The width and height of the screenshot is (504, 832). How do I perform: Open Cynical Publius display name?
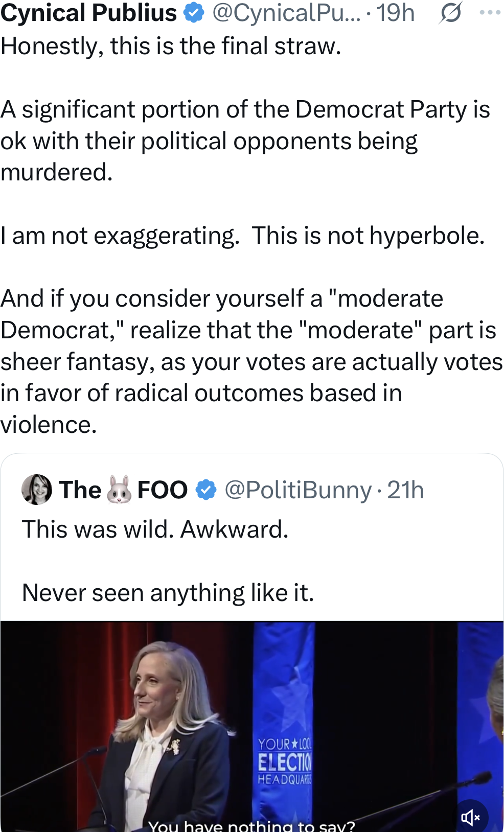click(88, 13)
